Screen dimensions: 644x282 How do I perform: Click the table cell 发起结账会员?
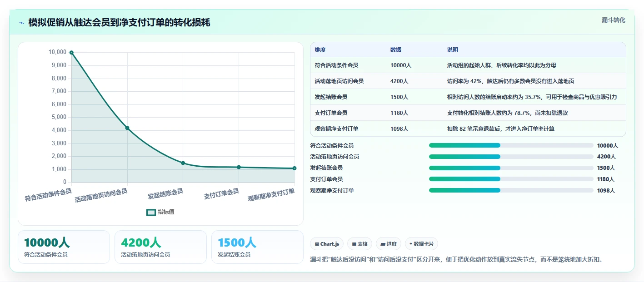331,97
